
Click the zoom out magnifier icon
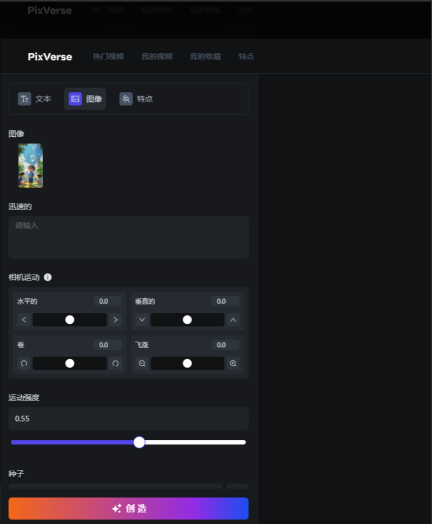tap(142, 364)
